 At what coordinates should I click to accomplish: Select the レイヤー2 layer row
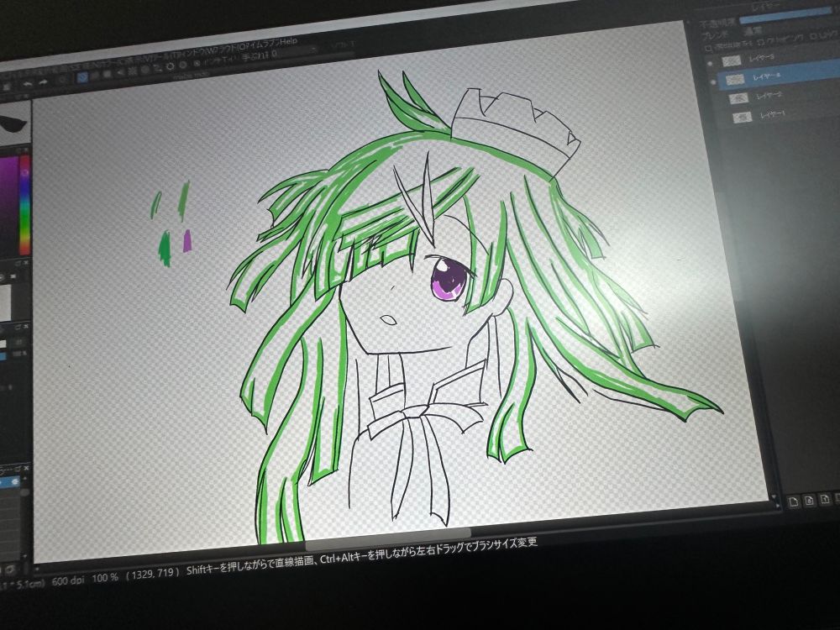coord(780,96)
